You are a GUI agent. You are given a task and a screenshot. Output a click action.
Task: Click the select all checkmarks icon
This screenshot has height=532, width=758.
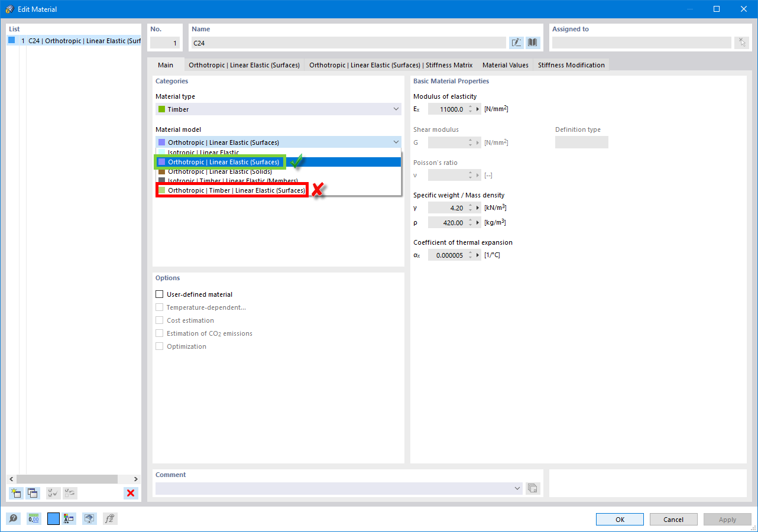53,493
